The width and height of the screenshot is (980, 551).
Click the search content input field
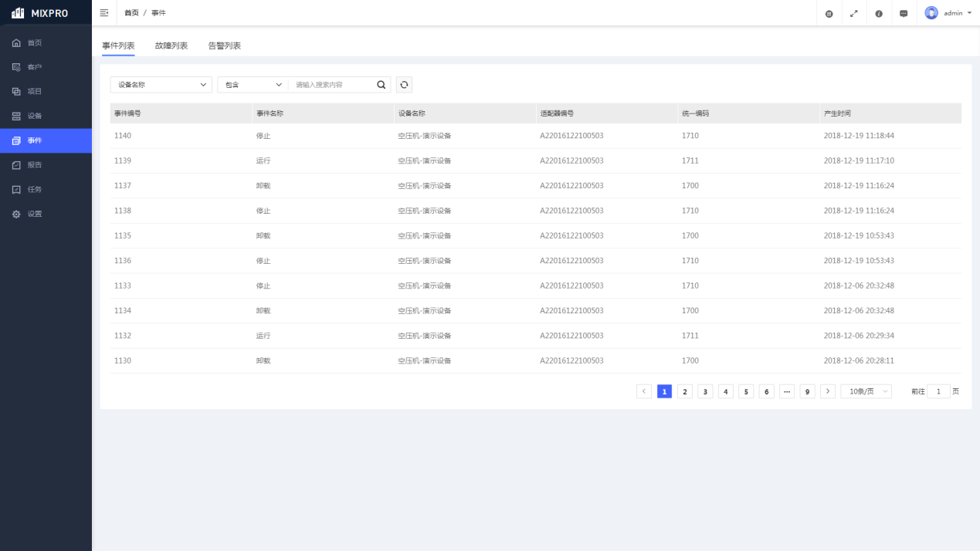[332, 85]
